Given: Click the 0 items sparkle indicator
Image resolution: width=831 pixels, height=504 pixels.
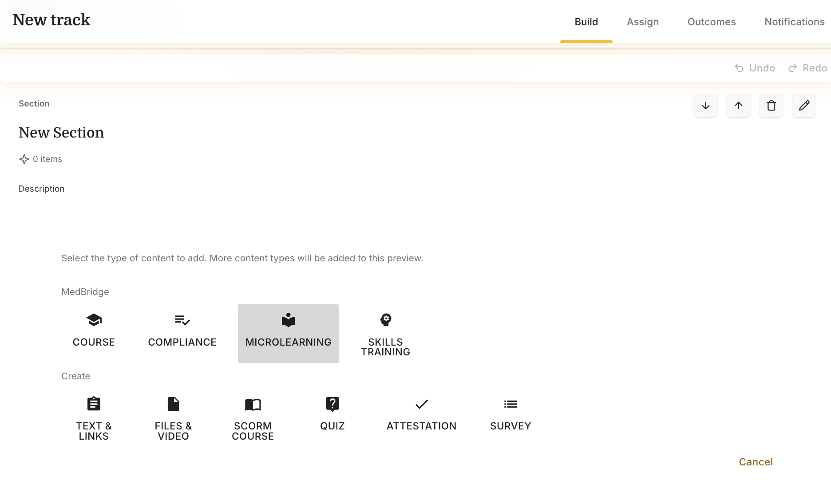Looking at the screenshot, I should [x=40, y=159].
